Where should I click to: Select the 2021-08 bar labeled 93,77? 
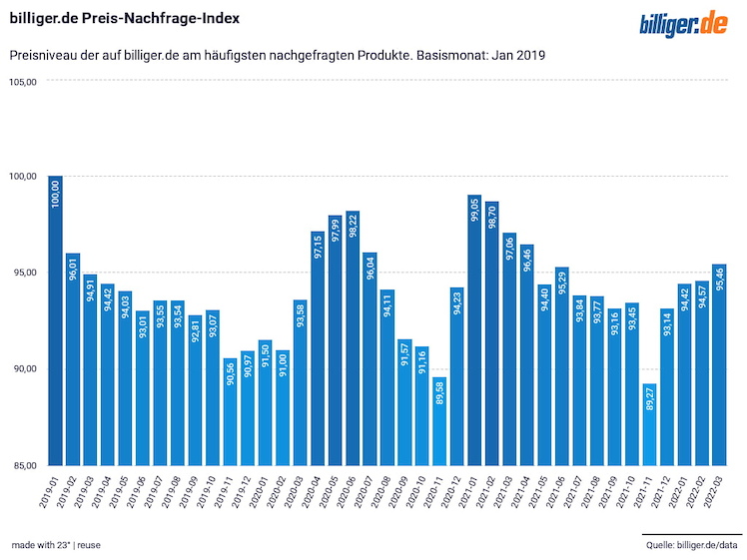pos(598,380)
